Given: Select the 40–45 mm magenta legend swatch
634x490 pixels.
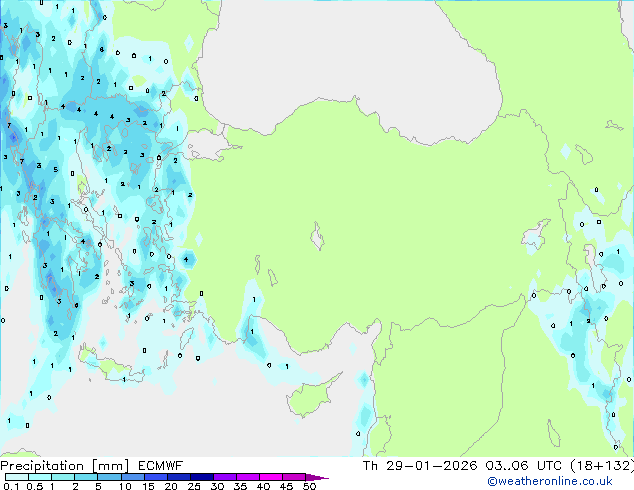Looking at the screenshot, I should (x=271, y=477).
